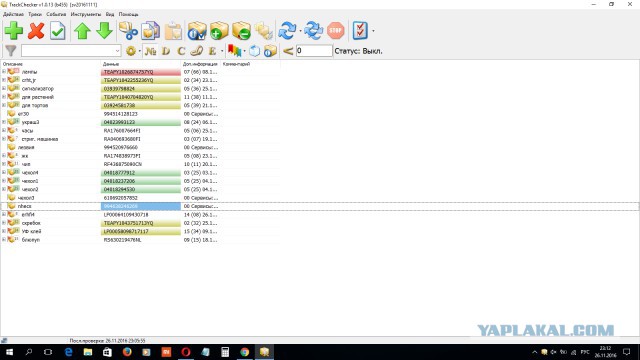Toggle the № button in filter toolbar
The height and width of the screenshot is (360, 640).
pos(150,51)
